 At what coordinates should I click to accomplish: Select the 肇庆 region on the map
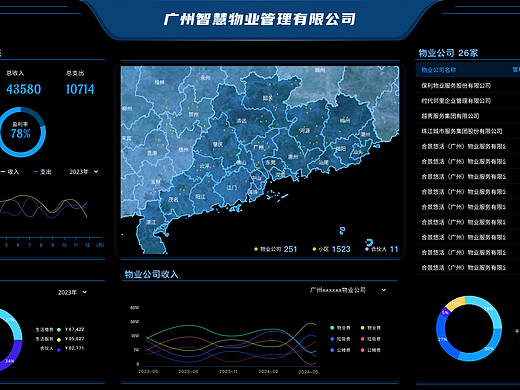click(218, 144)
